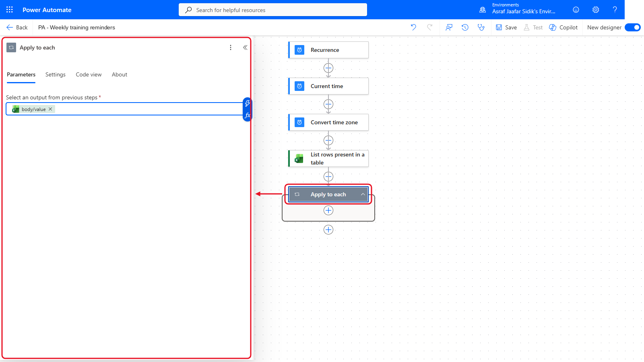Go Back from the flow editor
The image size is (644, 362).
(17, 27)
